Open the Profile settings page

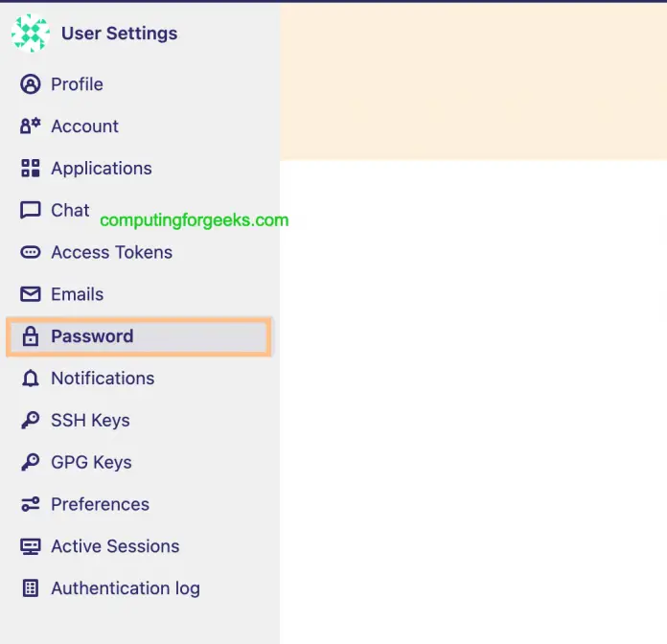pyautogui.click(x=77, y=84)
